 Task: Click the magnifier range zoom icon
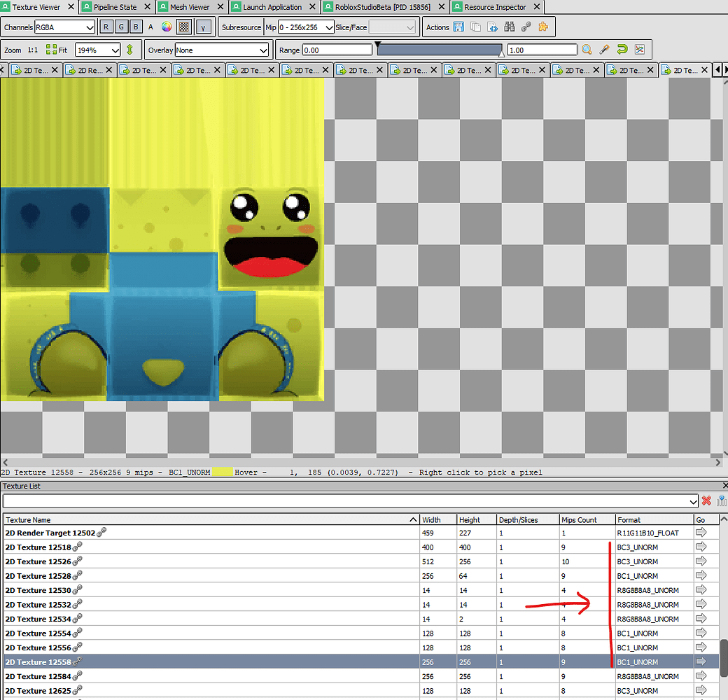pyautogui.click(x=587, y=50)
